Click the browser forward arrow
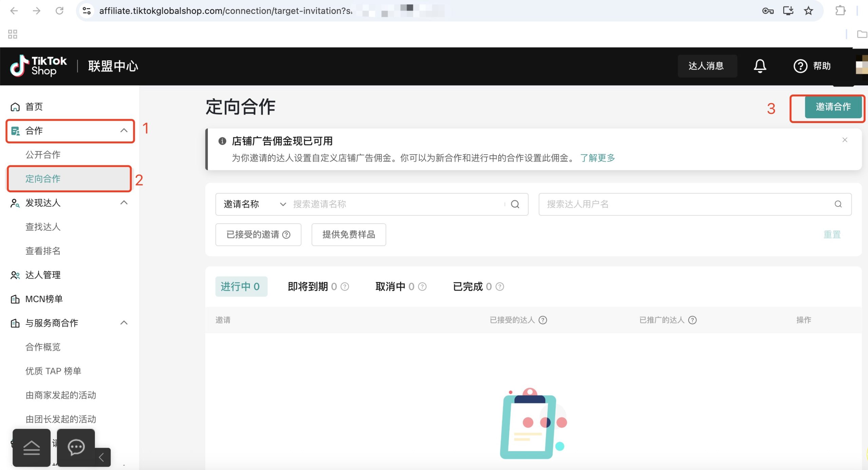 coord(36,11)
